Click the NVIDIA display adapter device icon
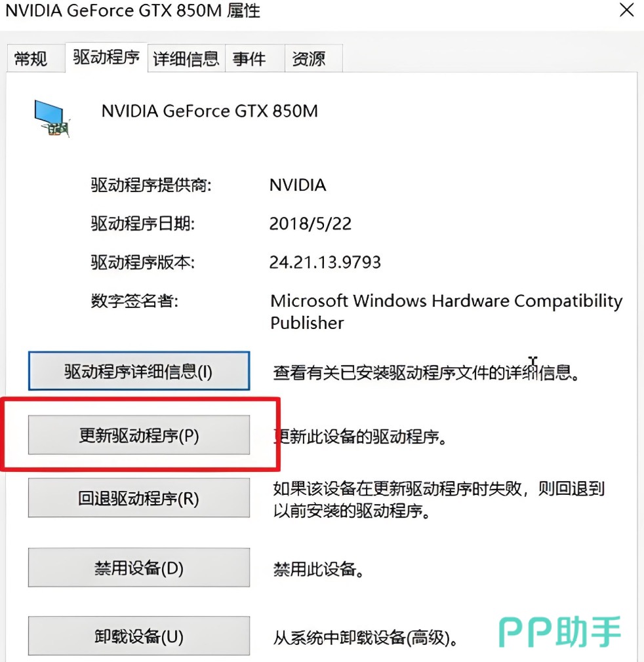The height and width of the screenshot is (662, 644). click(x=52, y=117)
